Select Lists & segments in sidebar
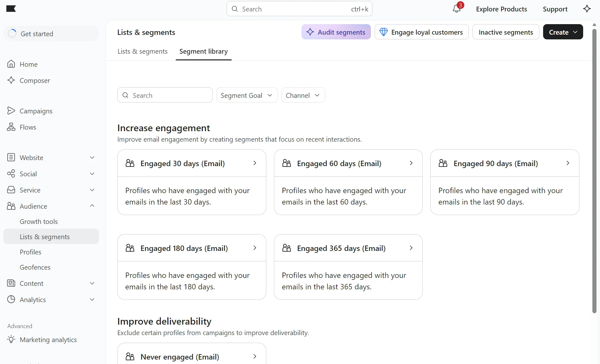The width and height of the screenshot is (600, 364). point(51,237)
